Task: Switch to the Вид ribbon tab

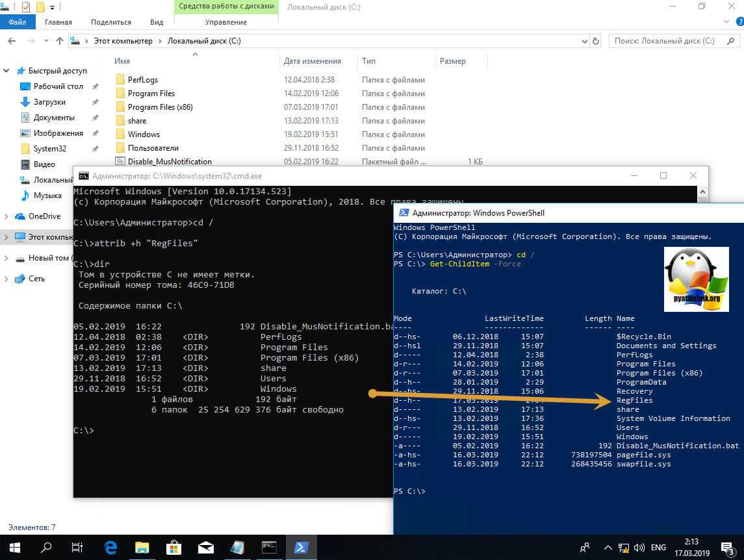Action: 155,22
